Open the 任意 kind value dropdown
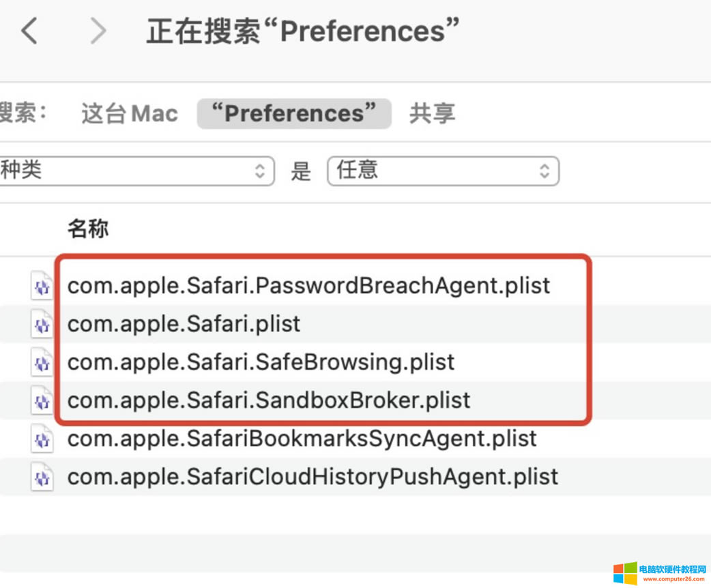 click(x=444, y=171)
